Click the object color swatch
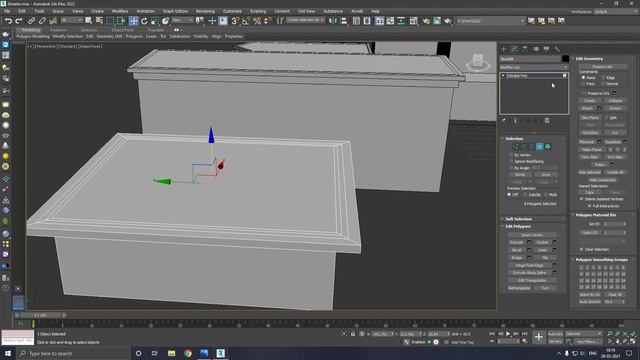The image size is (640, 360). [565, 59]
